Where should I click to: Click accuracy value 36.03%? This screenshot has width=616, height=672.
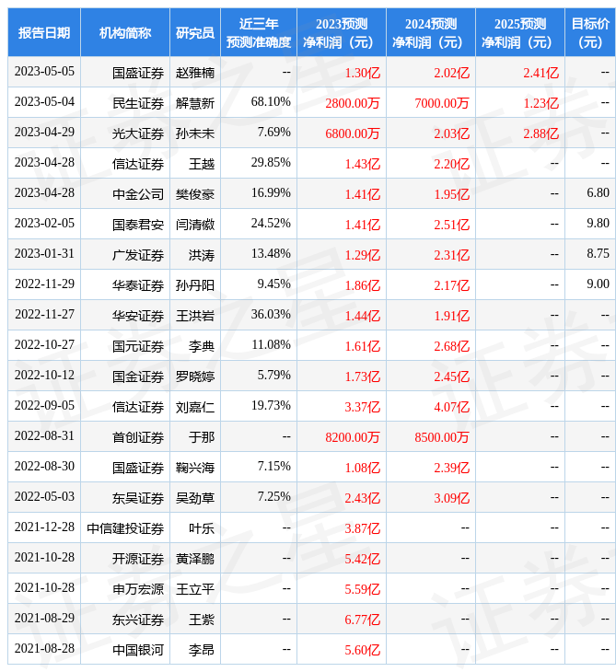(271, 315)
